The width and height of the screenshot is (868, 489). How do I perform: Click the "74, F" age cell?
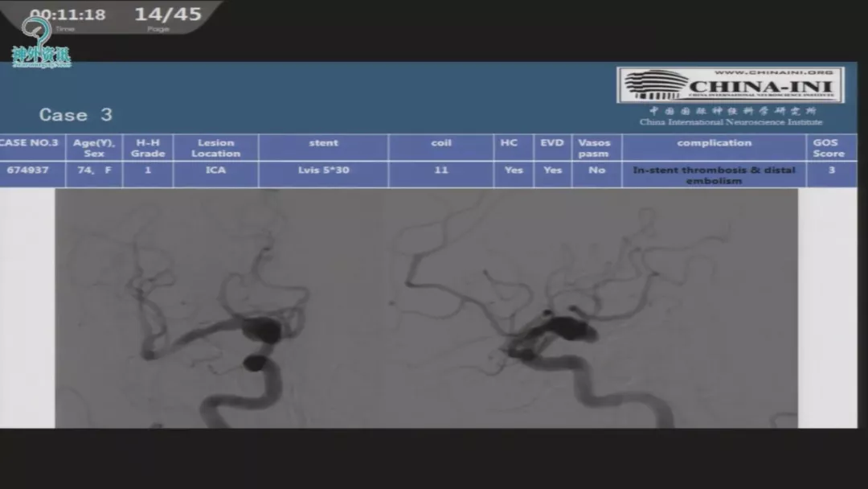94,175
